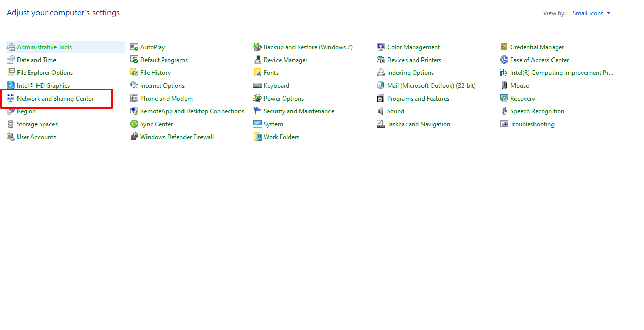Open Network and Sharing Center
This screenshot has height=330, width=644.
click(55, 98)
